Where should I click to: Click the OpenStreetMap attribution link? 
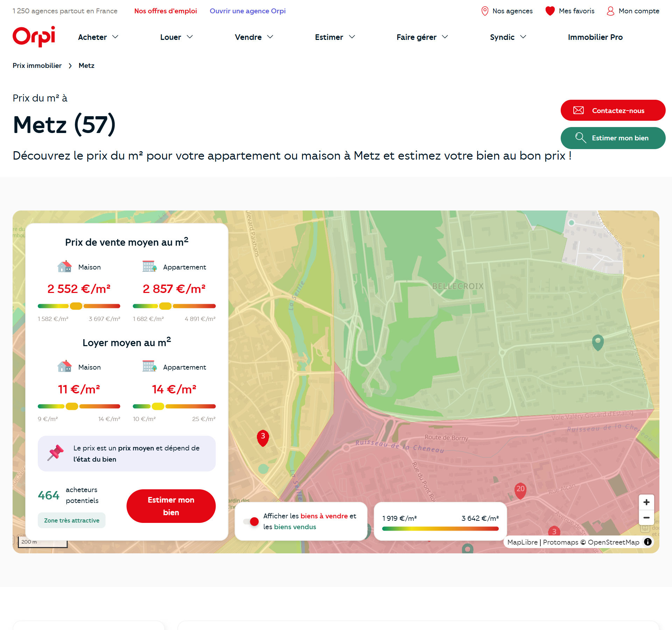point(614,542)
